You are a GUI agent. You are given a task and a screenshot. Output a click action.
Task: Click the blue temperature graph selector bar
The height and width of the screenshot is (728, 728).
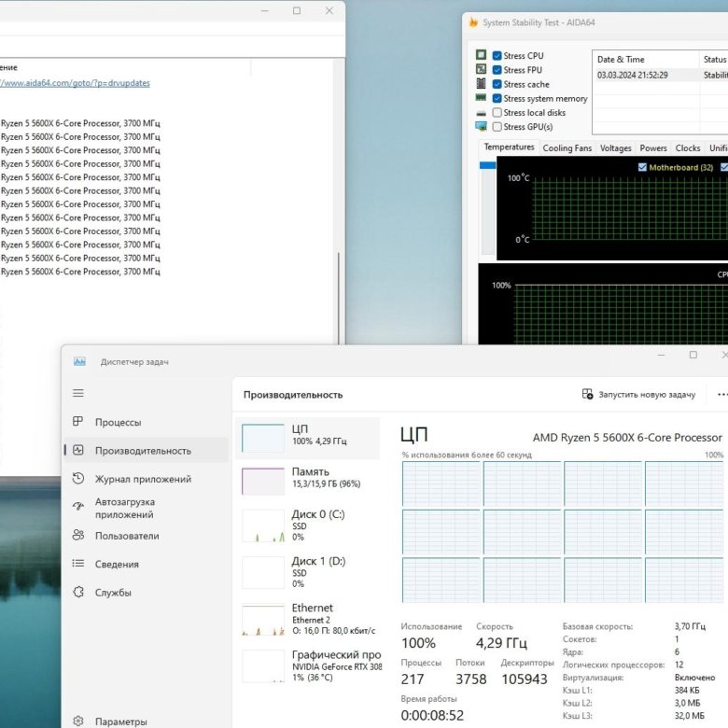pos(487,165)
